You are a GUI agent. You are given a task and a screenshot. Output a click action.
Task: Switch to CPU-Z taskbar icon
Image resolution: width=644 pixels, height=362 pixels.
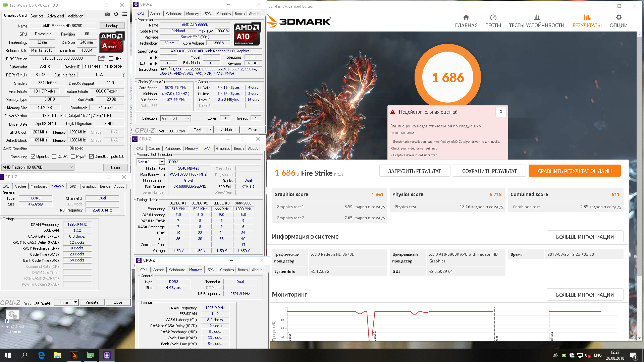pyautogui.click(x=107, y=355)
